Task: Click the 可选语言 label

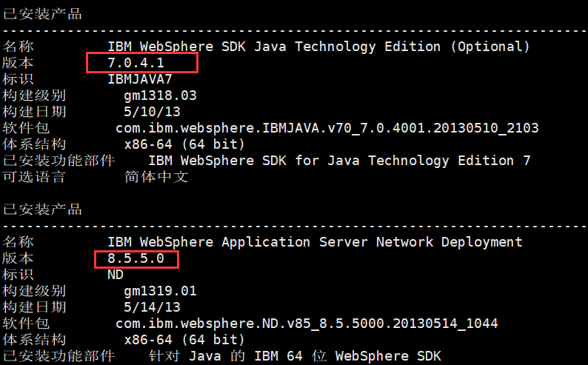Action: point(34,177)
